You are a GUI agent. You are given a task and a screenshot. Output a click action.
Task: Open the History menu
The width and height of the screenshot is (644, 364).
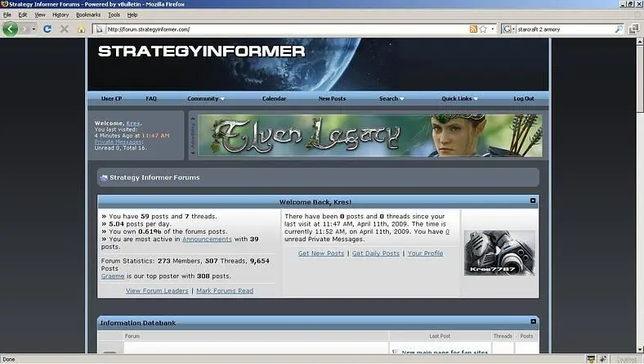point(60,15)
